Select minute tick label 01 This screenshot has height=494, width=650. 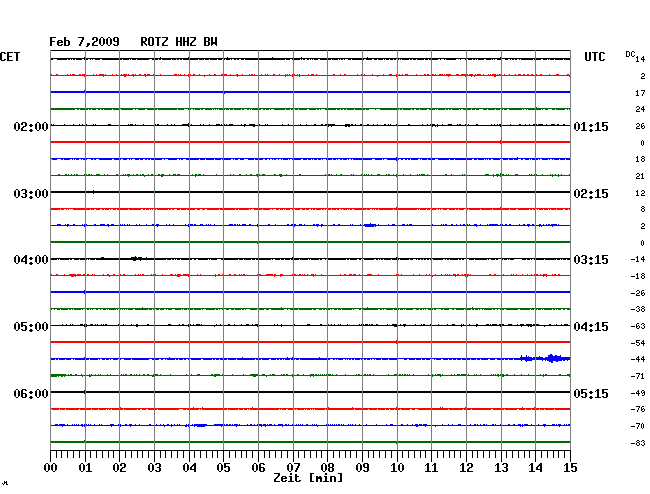(x=85, y=468)
